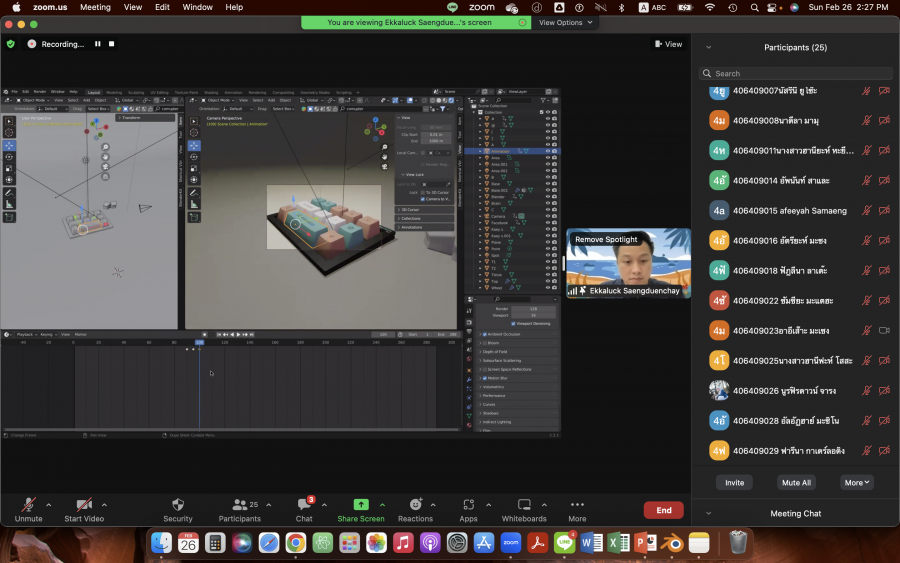Stop the recording using the stop icon
Screen dimensions: 900x563
112,44
